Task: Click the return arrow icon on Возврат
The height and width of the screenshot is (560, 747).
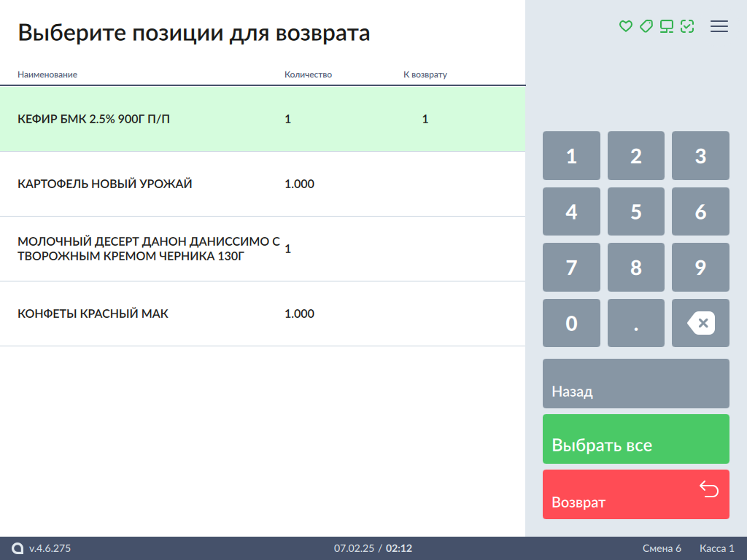Action: (708, 489)
